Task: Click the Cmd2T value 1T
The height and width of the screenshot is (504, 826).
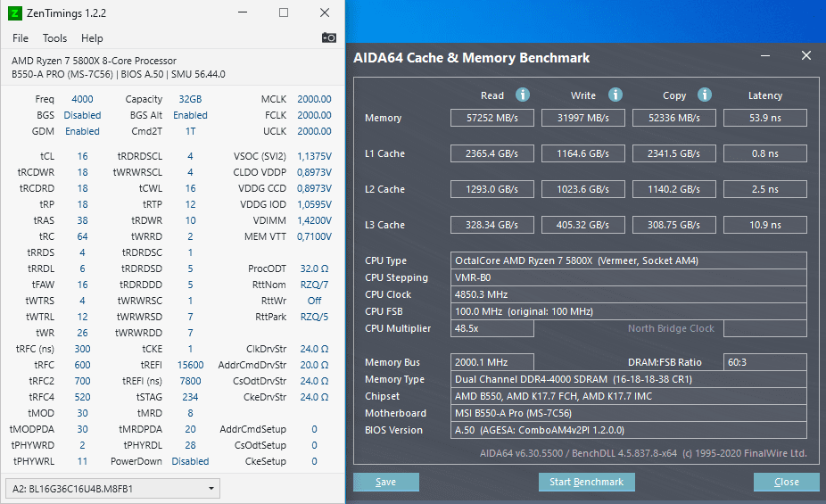Action: click(x=190, y=131)
